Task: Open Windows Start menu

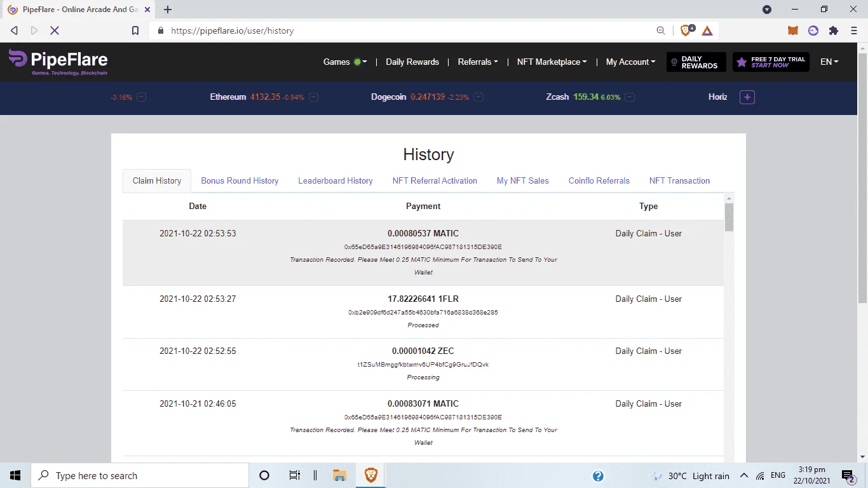Action: 15,475
